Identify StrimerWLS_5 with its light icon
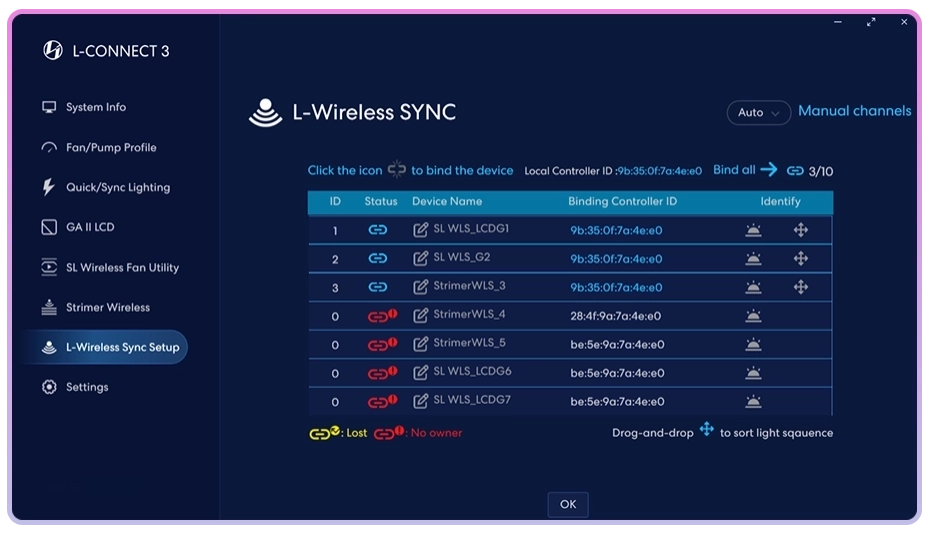The image size is (931, 534). (x=753, y=344)
